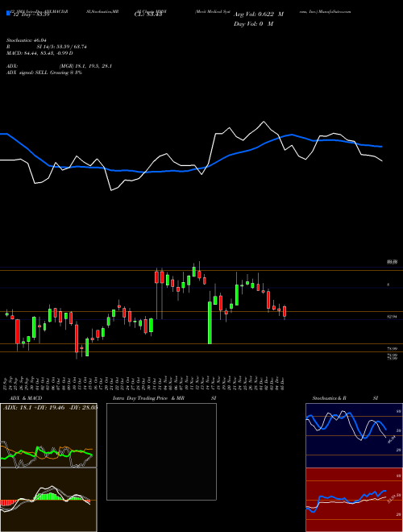Viewport: 403px width, 532px height.
Task: Click the last red candlestick on the chart
Action: coord(285,311)
